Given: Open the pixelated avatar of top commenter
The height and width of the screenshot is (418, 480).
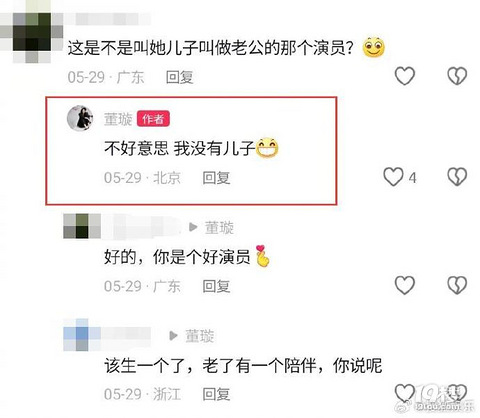Looking at the screenshot, I should (x=32, y=33).
